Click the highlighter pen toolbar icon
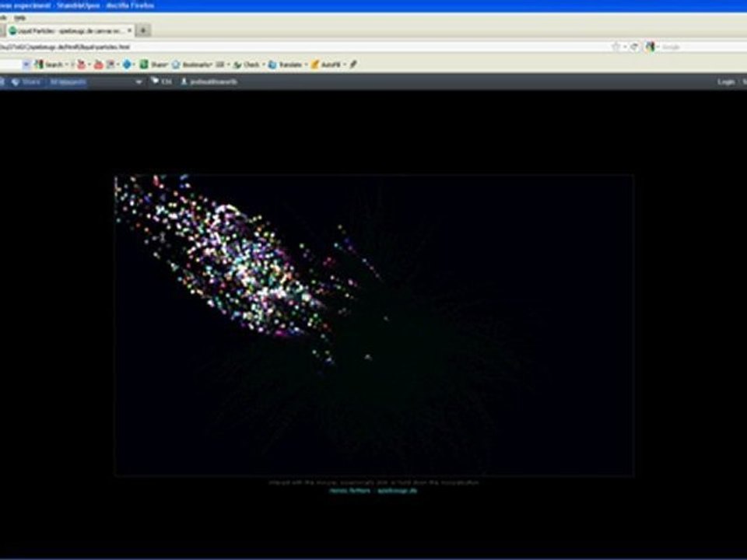The width and height of the screenshot is (747, 560). pos(353,65)
